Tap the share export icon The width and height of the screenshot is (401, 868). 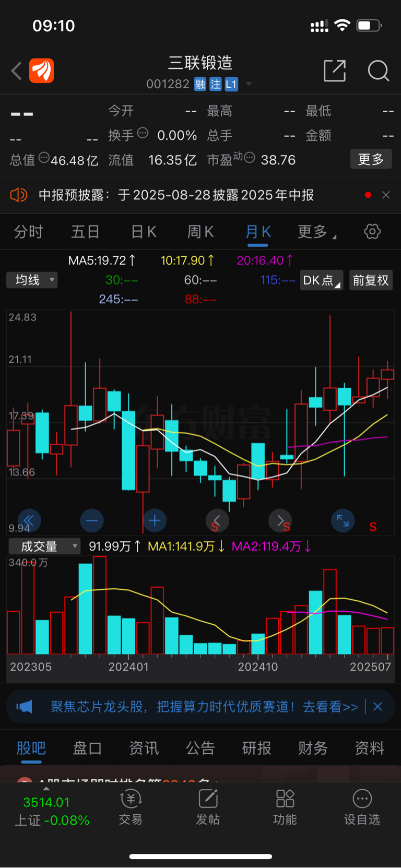[x=335, y=70]
